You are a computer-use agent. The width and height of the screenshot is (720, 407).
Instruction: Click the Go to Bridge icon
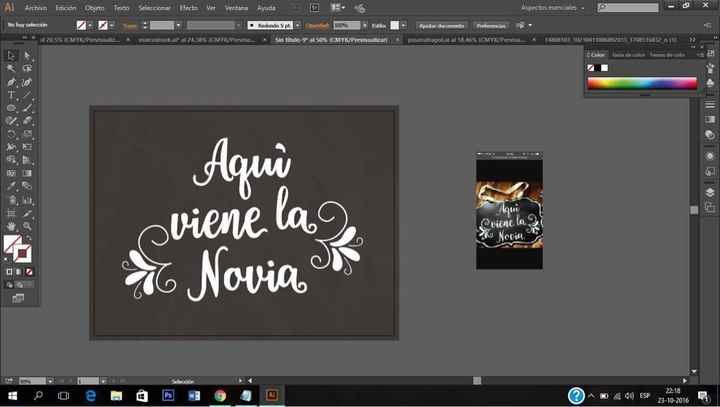[x=315, y=8]
